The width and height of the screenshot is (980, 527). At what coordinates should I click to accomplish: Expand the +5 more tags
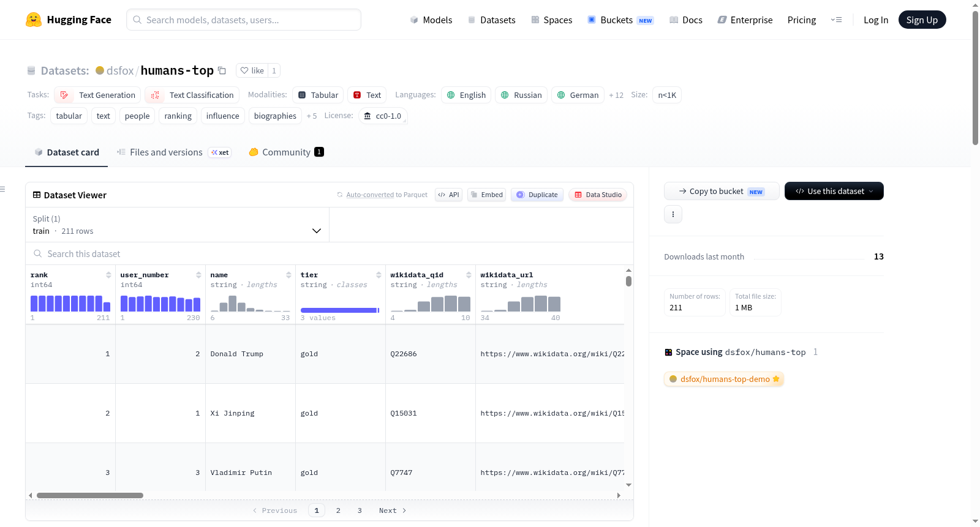click(x=312, y=116)
